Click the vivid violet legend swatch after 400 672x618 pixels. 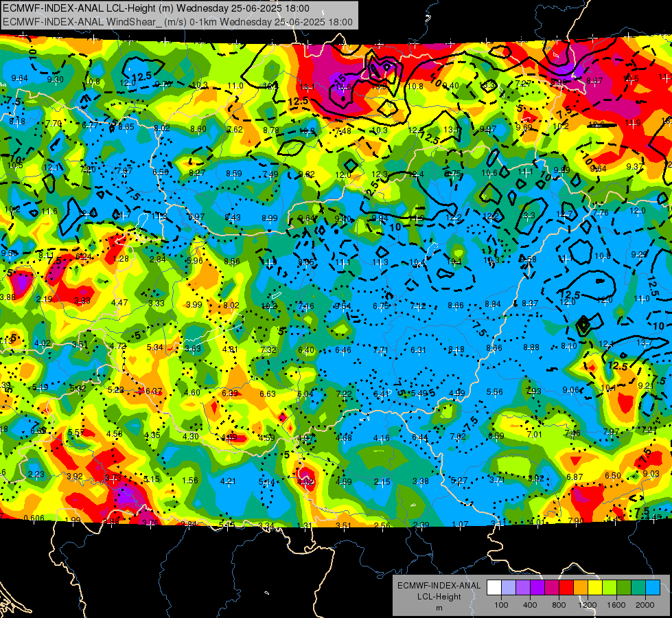tap(537, 588)
